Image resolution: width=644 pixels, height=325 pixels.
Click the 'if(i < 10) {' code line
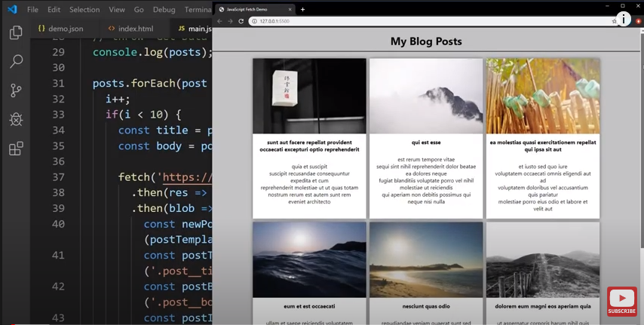tap(143, 114)
